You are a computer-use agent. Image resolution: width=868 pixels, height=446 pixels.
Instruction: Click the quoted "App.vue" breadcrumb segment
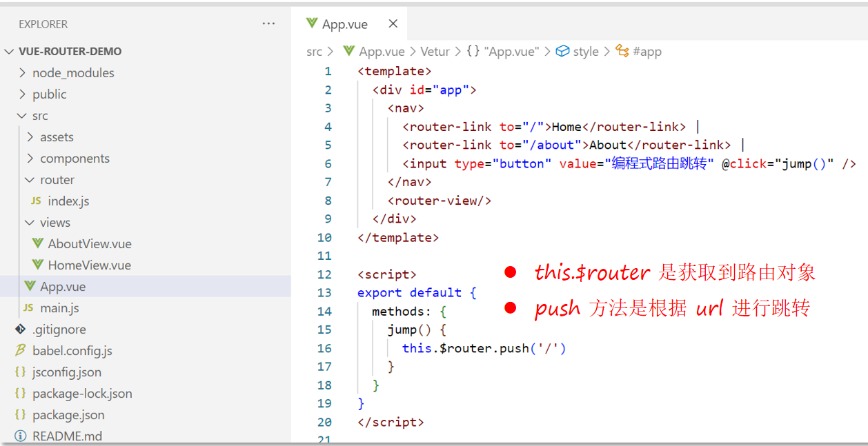tap(511, 52)
